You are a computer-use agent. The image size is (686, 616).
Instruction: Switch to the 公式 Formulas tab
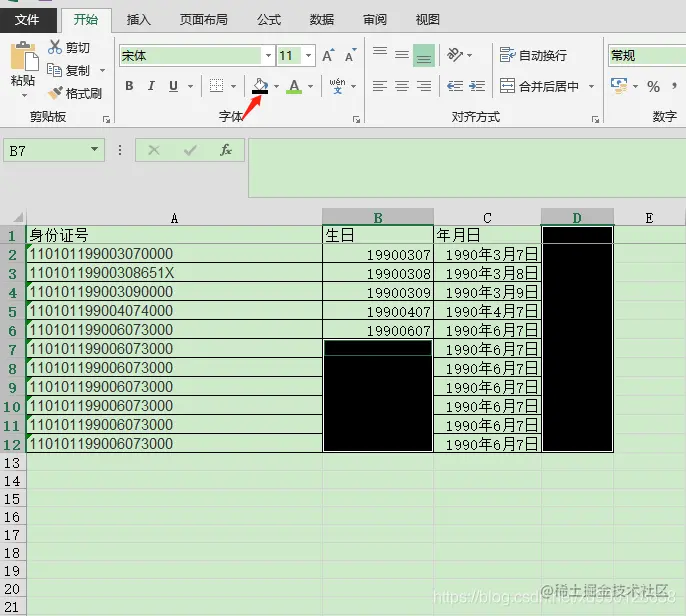(x=269, y=20)
